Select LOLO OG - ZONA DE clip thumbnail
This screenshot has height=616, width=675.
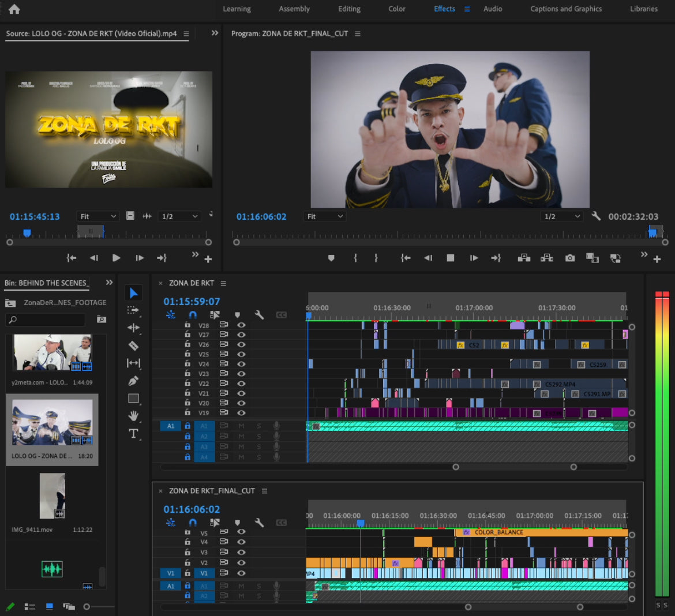point(52,422)
